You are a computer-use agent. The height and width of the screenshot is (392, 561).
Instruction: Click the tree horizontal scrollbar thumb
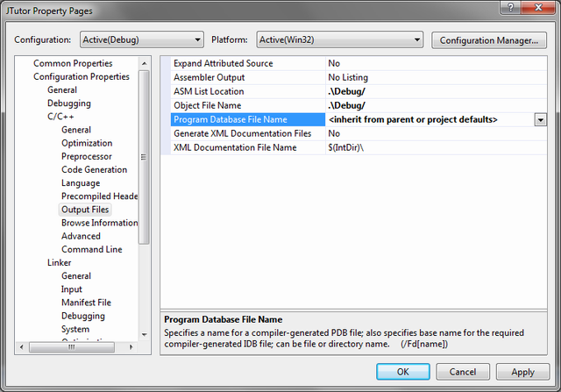pyautogui.click(x=72, y=347)
